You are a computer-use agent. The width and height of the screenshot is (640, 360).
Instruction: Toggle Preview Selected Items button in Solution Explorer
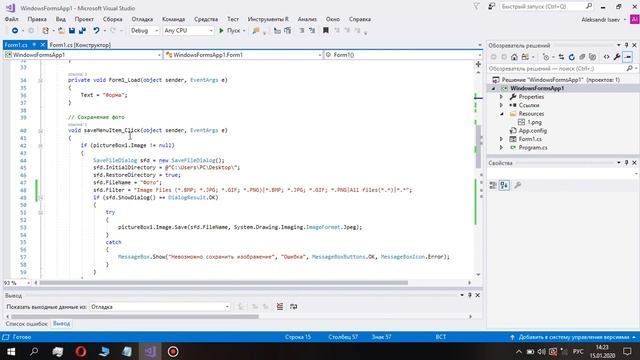(628, 57)
